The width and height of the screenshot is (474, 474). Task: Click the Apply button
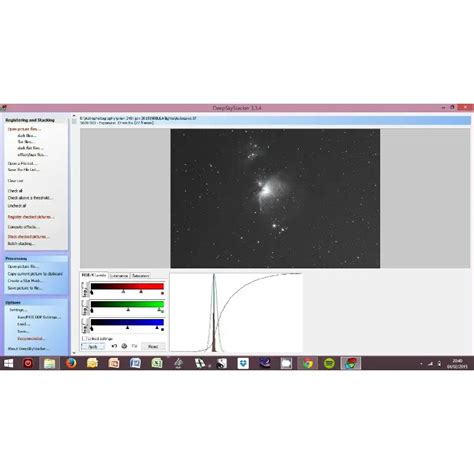click(93, 347)
